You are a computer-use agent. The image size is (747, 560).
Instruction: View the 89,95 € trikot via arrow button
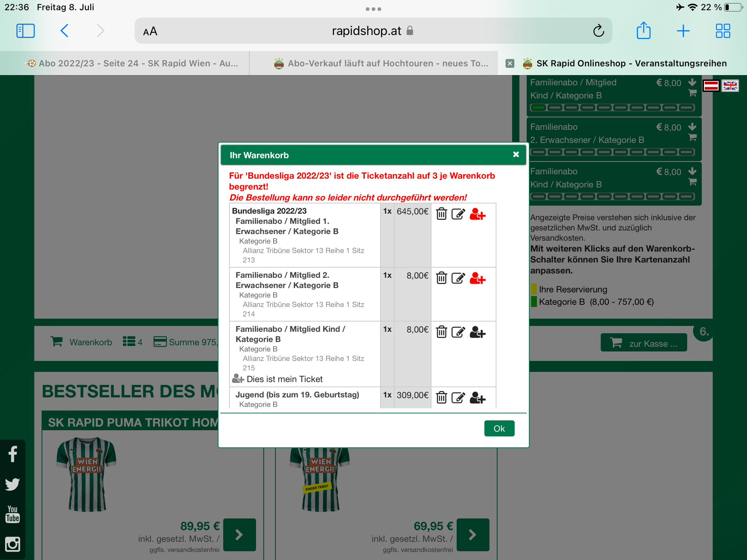tap(239, 534)
